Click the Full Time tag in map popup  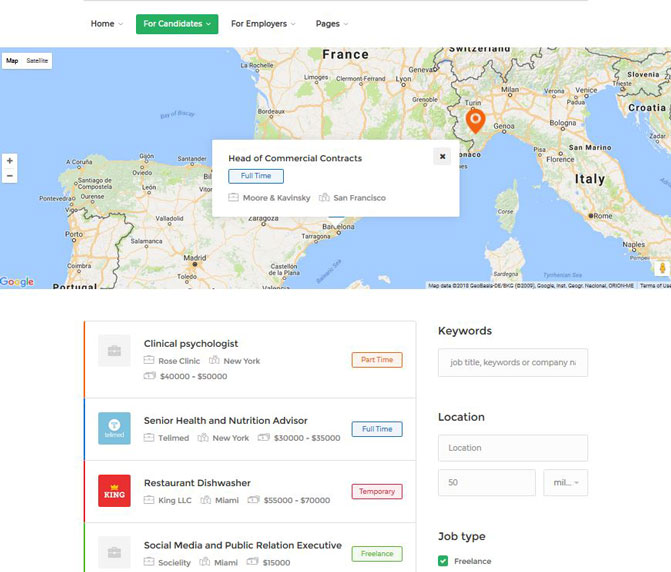[256, 176]
